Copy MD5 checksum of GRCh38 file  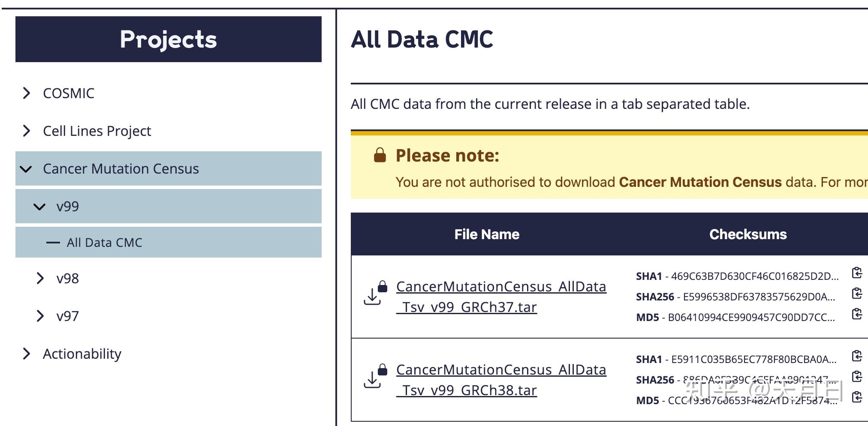click(x=856, y=397)
